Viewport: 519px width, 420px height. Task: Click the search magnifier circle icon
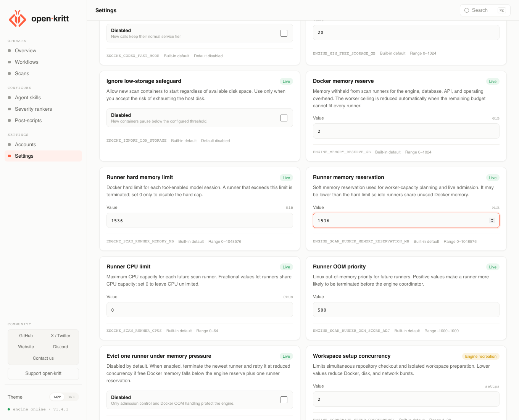(467, 10)
